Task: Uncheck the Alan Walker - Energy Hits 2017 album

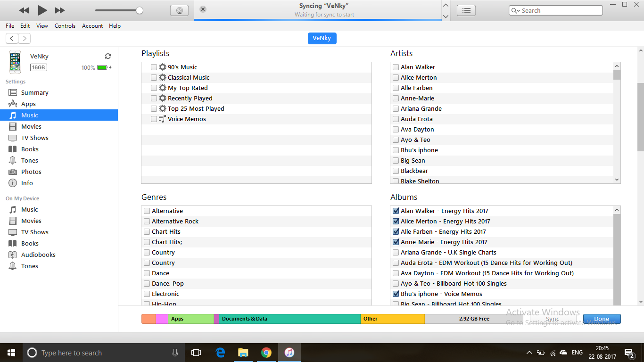Action: [396, 211]
